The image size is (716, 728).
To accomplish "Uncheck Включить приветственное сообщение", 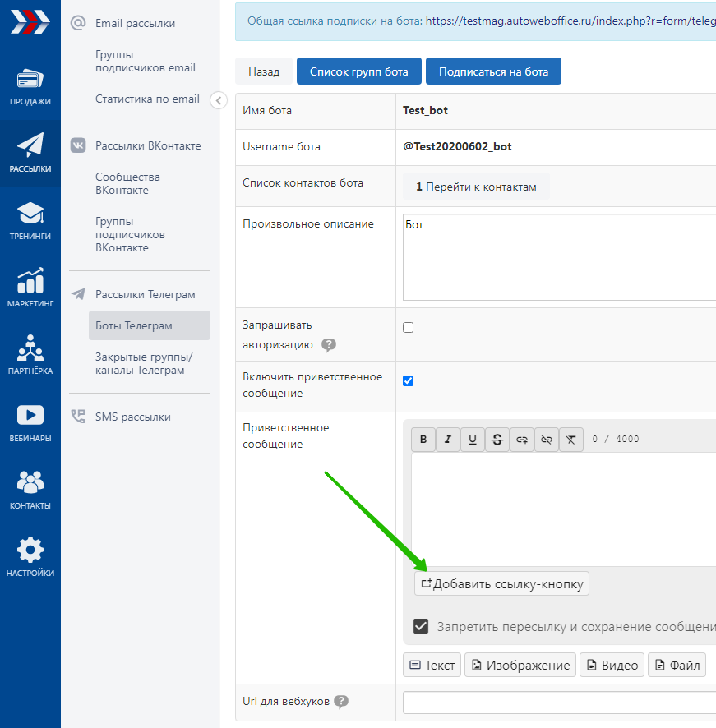I will point(409,381).
